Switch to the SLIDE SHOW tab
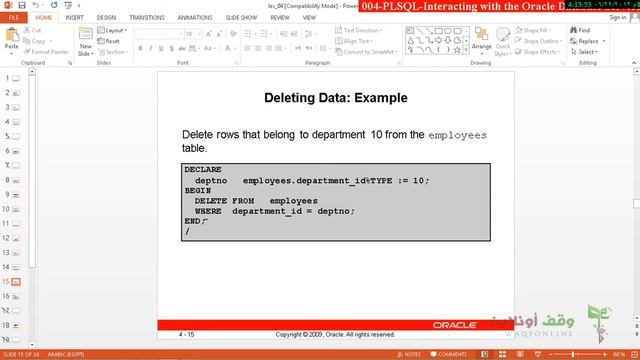The width and height of the screenshot is (640, 360). pos(241,18)
